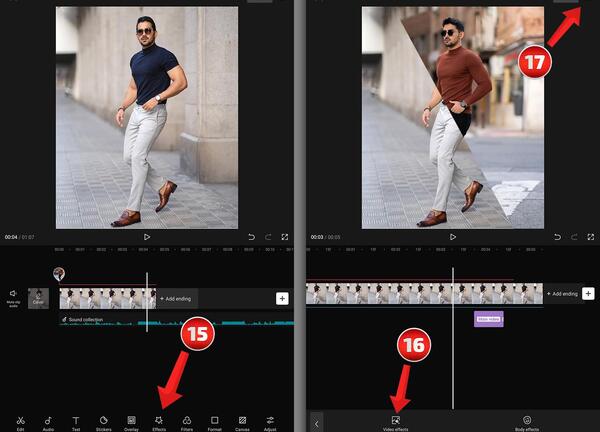Toggle Mute clip audio in left editor

(x=13, y=298)
